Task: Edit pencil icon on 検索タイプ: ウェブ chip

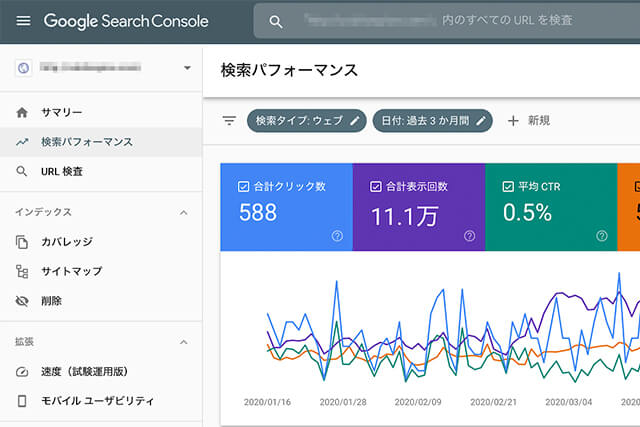Action: pos(354,121)
